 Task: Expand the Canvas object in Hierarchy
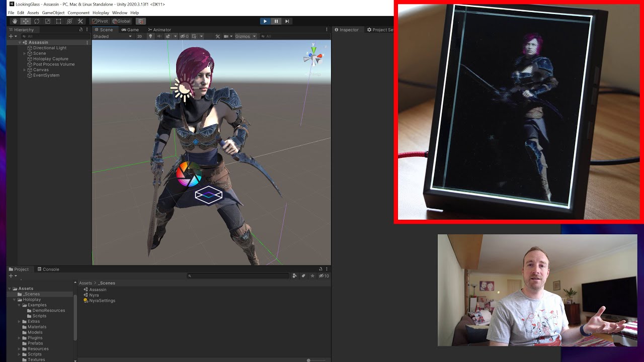[25, 70]
